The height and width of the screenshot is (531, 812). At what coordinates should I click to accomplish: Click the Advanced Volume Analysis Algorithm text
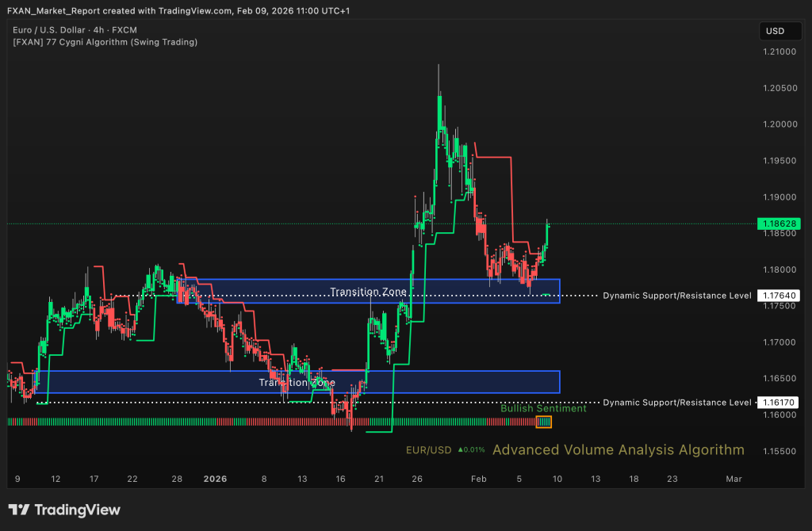618,450
